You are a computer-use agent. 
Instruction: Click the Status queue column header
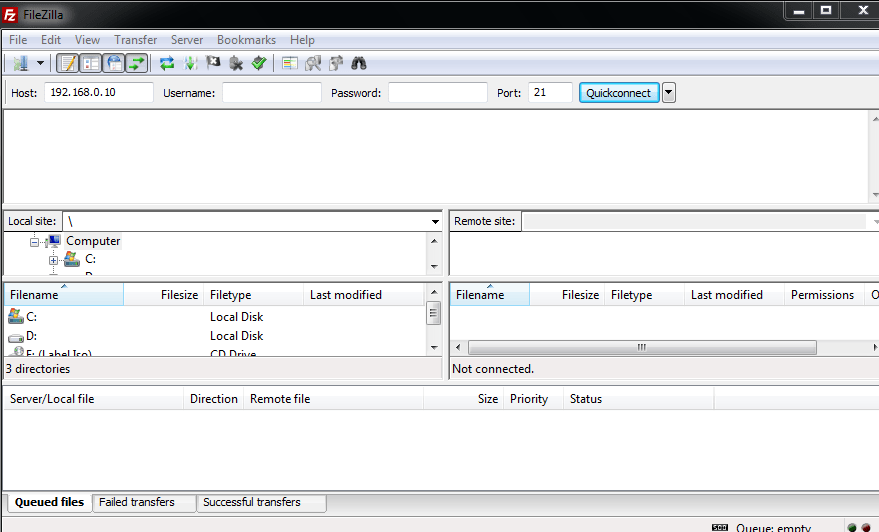pos(639,399)
